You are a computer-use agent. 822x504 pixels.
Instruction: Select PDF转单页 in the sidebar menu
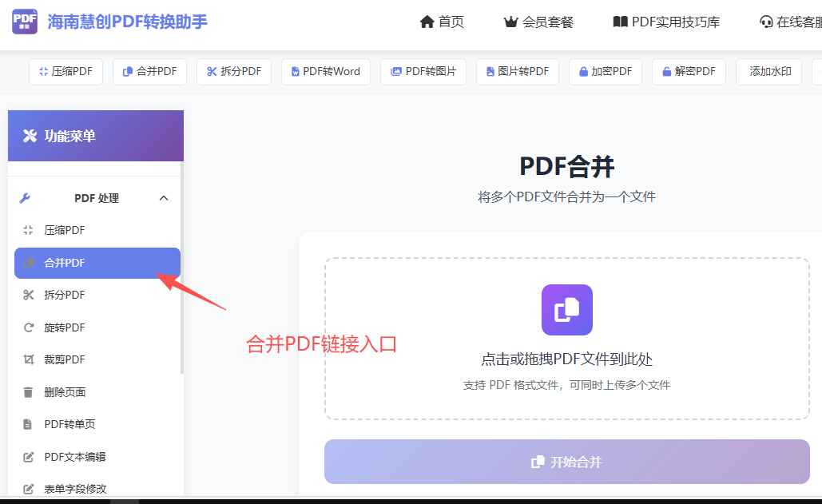coord(97,424)
